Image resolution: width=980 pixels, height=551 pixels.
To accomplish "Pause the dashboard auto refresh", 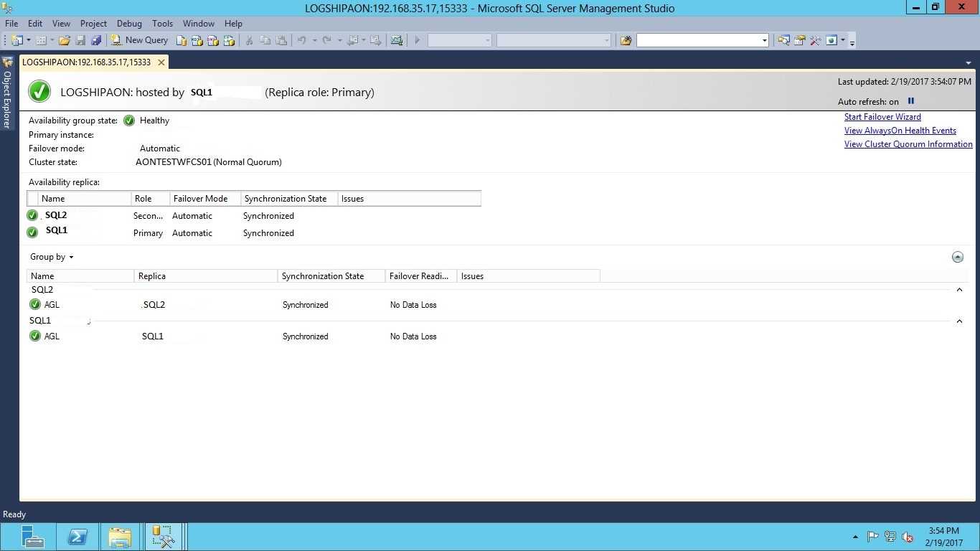I will click(911, 101).
